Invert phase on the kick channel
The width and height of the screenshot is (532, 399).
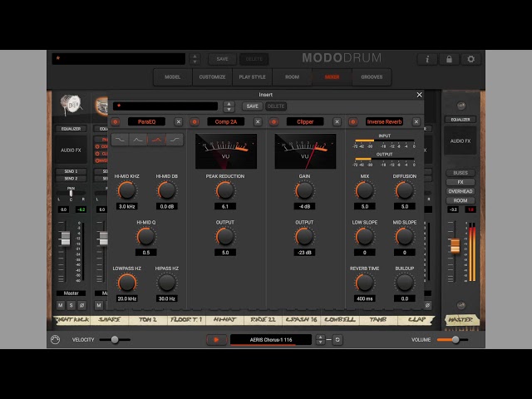(x=81, y=305)
